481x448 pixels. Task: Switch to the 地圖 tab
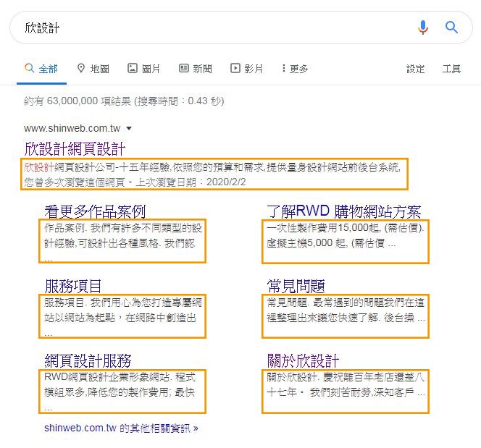tap(93, 68)
